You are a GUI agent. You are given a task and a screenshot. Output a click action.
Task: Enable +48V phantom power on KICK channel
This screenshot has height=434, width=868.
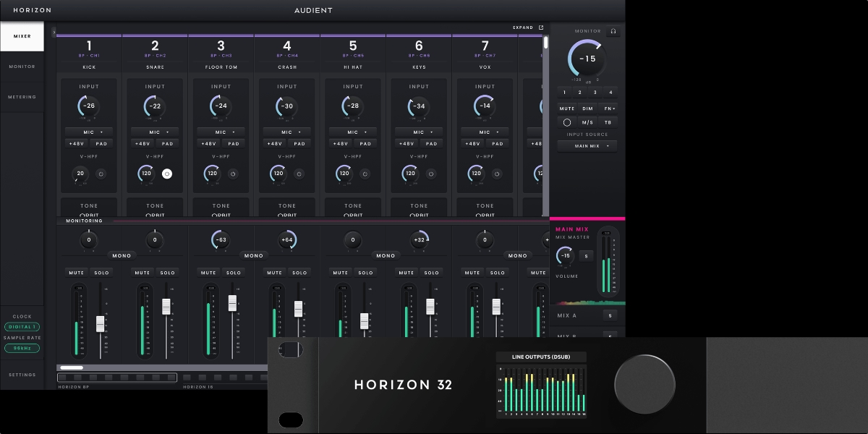coord(77,143)
